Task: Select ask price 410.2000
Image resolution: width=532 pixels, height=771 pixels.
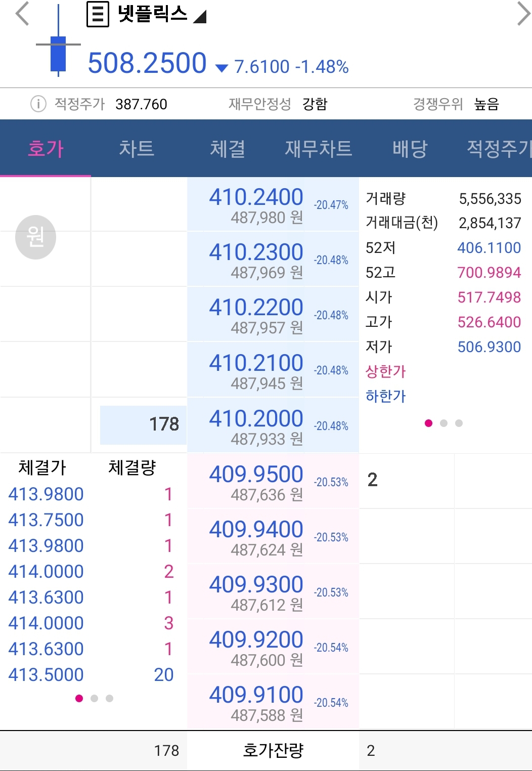Action: [273, 425]
